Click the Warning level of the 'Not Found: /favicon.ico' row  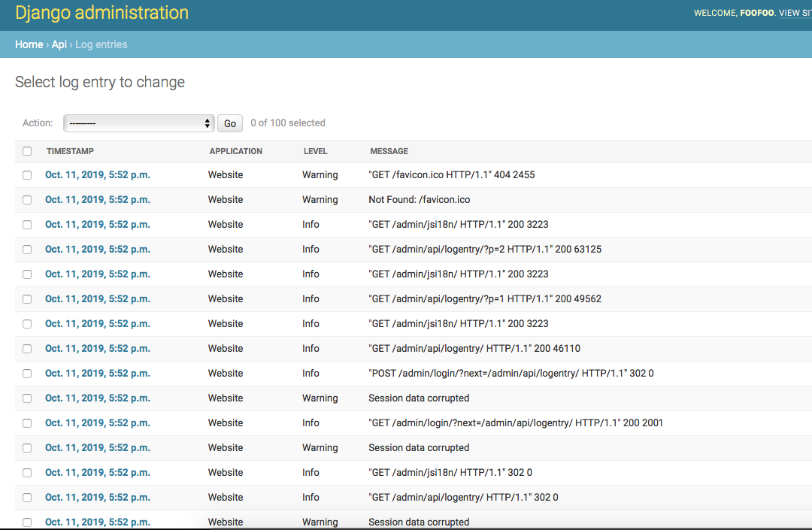pos(320,200)
